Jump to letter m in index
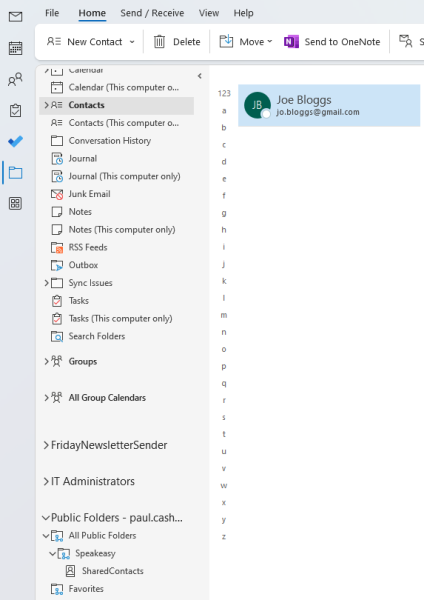Image resolution: width=424 pixels, height=600 pixels. [224, 315]
